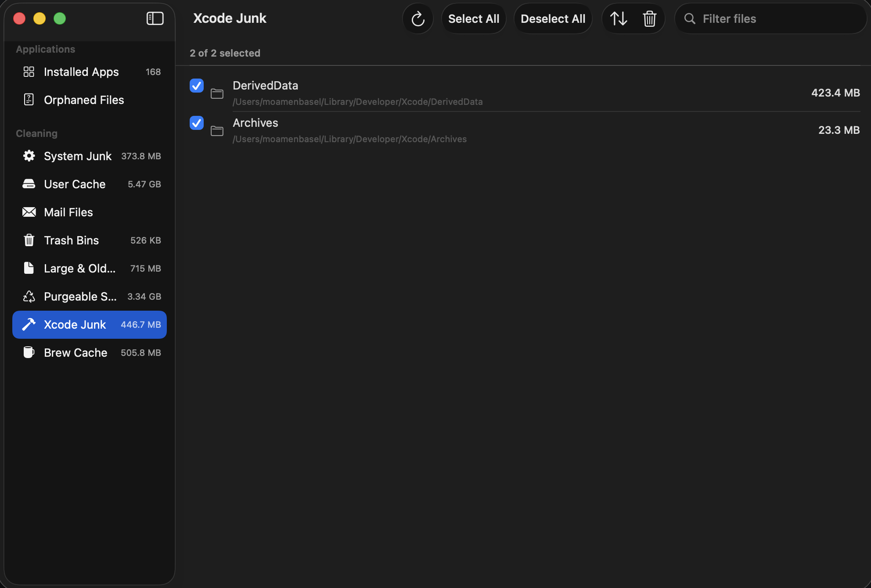
Task: Toggle the sidebar visibility icon
Action: (x=155, y=18)
